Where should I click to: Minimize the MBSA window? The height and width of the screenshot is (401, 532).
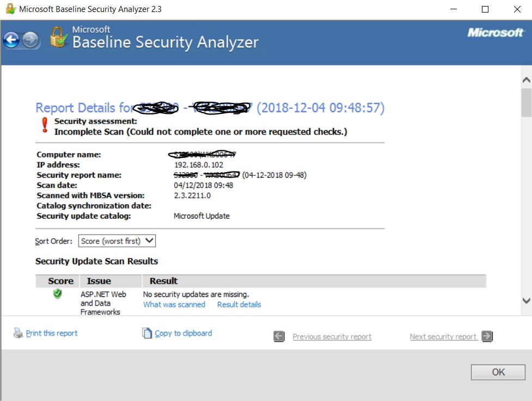click(x=454, y=9)
